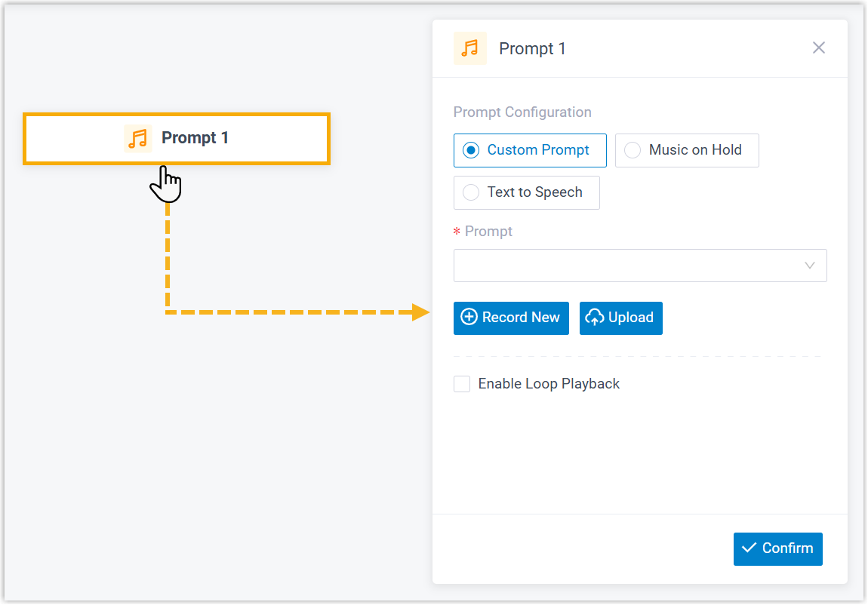The width and height of the screenshot is (868, 605).
Task: Click the Prompt 1 title in panel header
Action: [532, 49]
